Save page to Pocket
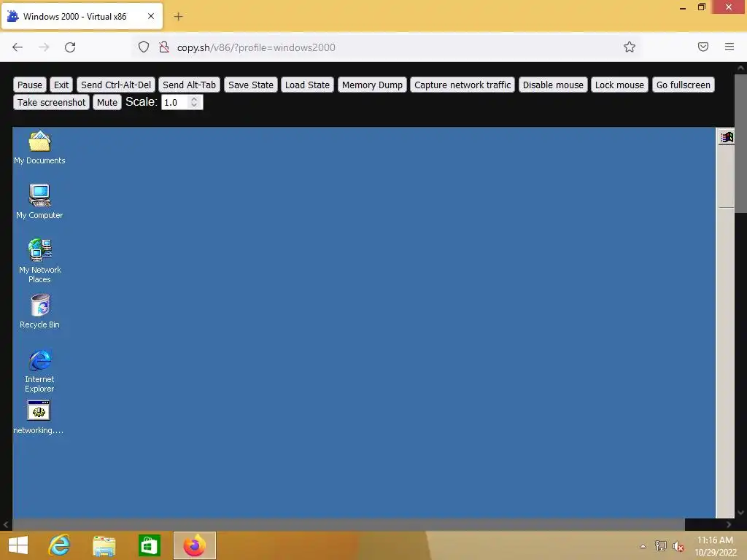The image size is (747, 560). pyautogui.click(x=703, y=47)
